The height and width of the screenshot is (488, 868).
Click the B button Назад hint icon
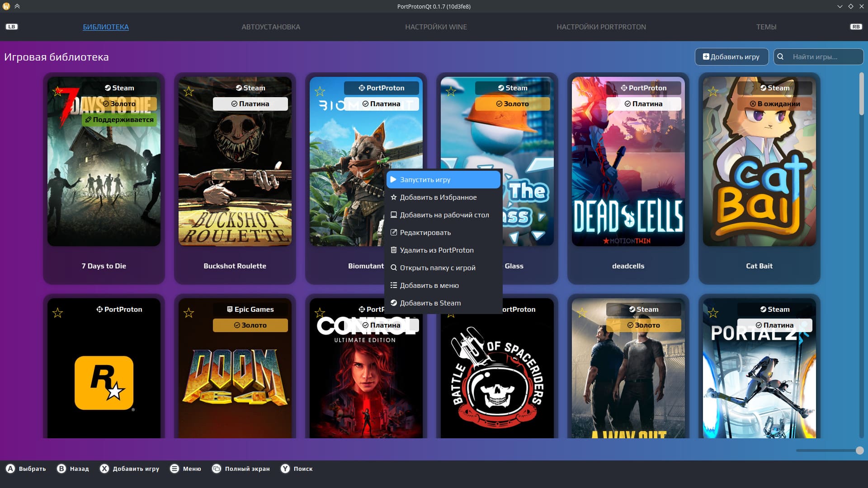click(61, 469)
